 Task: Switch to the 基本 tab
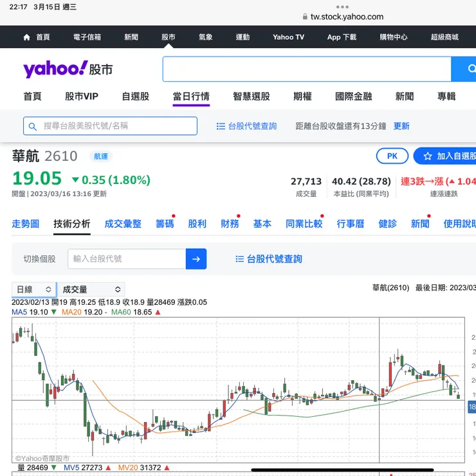pyautogui.click(x=262, y=224)
